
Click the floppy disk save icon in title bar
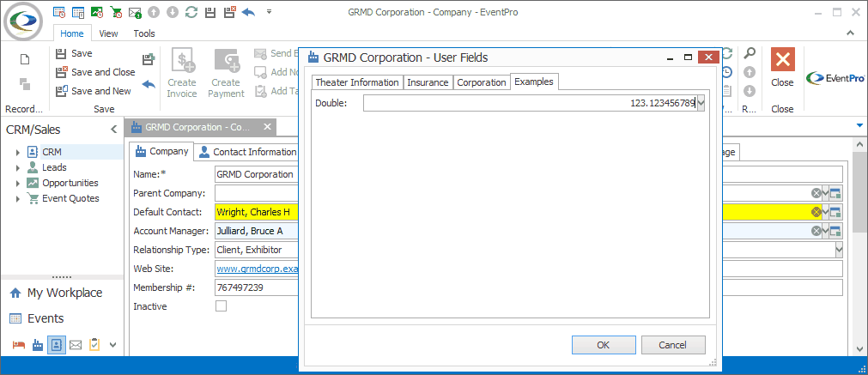tap(209, 12)
